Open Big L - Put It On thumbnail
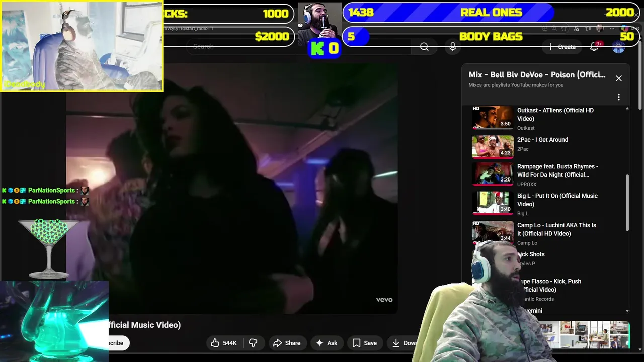Viewport: 644px width, 362px height. click(493, 203)
